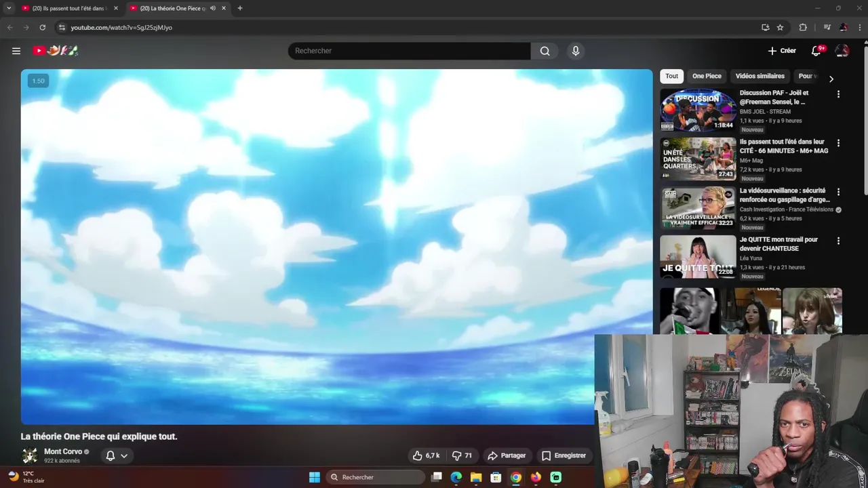Screen dimensions: 868x488
Task: Open the YouTube hamburger guide menu
Action: tap(16, 51)
